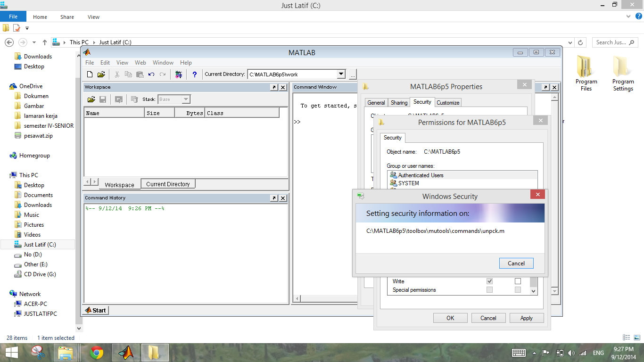Click the Paste icon in MATLAB toolbar

140,74
